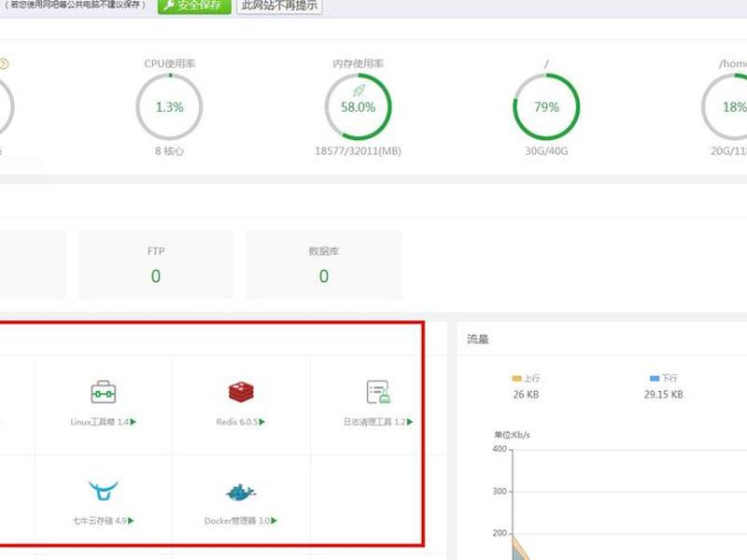Click the red Redis icon
This screenshot has width=747, height=560.
[x=241, y=391]
